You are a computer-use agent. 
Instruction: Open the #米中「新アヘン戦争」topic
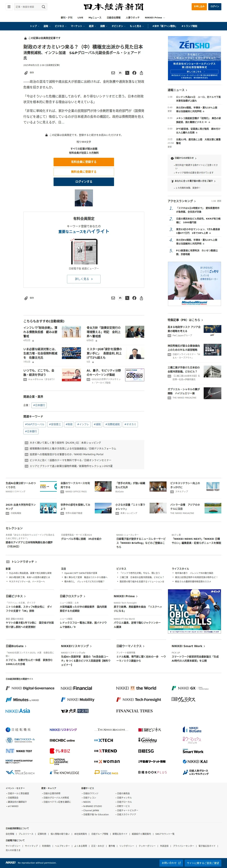(x=164, y=26)
